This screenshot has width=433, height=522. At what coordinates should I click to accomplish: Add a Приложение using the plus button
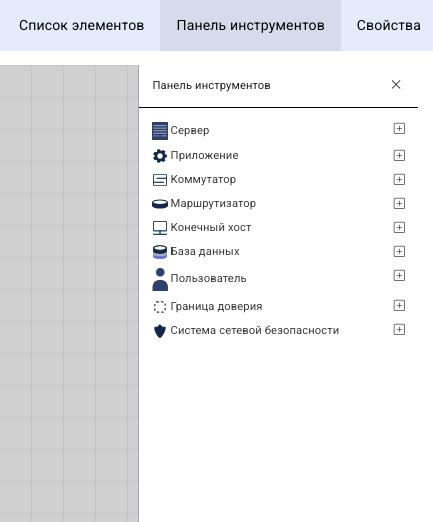[x=399, y=155]
